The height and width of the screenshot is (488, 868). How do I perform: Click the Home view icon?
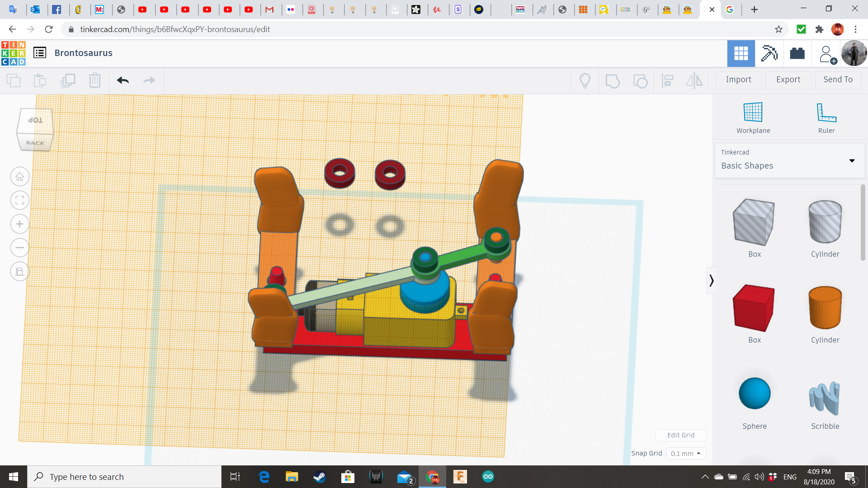coord(19,177)
